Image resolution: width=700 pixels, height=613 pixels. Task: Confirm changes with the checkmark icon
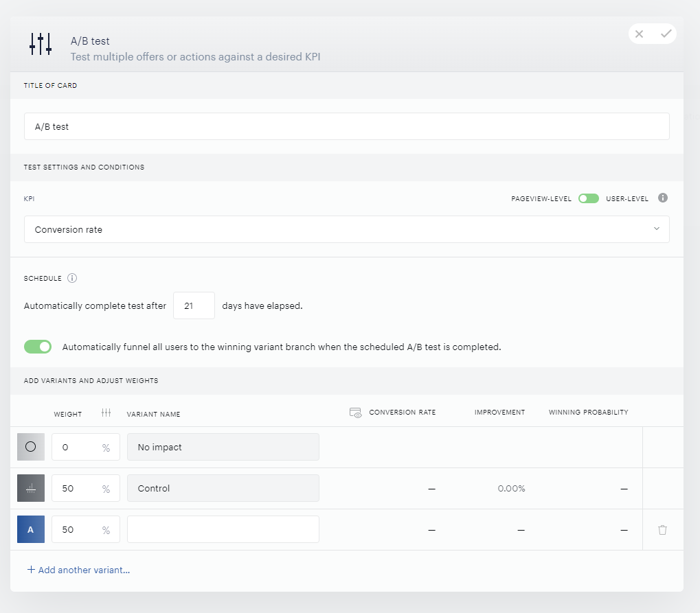click(x=666, y=34)
